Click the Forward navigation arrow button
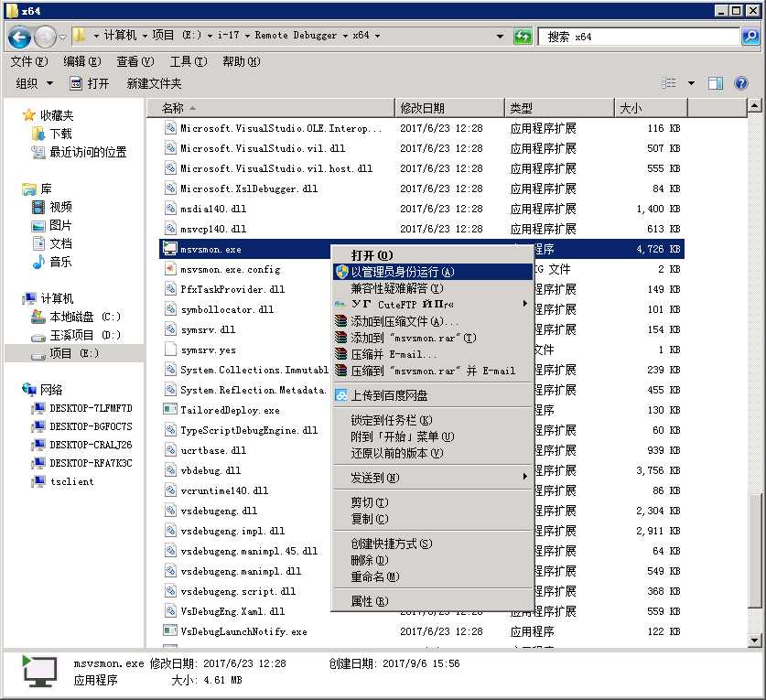 (46, 38)
